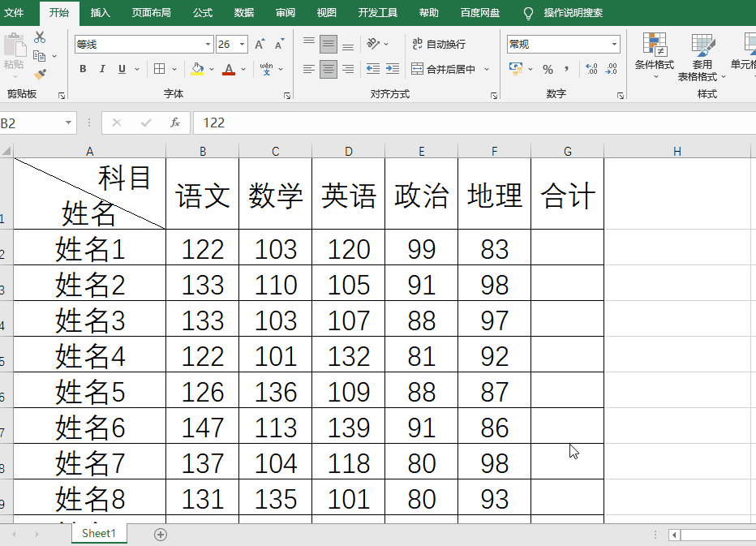
Task: Expand number format dropdown (常规)
Action: tap(614, 45)
